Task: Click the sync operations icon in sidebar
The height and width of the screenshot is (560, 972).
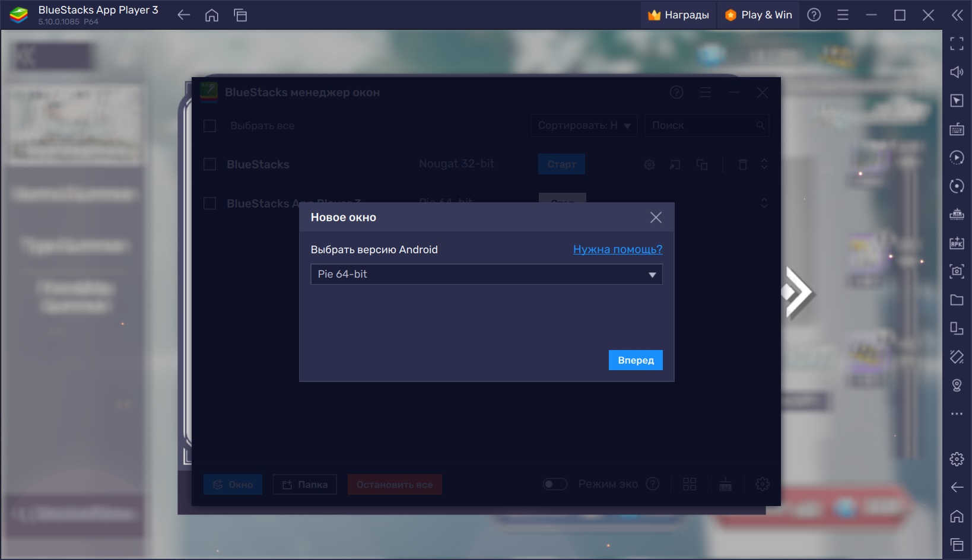Action: [x=957, y=186]
